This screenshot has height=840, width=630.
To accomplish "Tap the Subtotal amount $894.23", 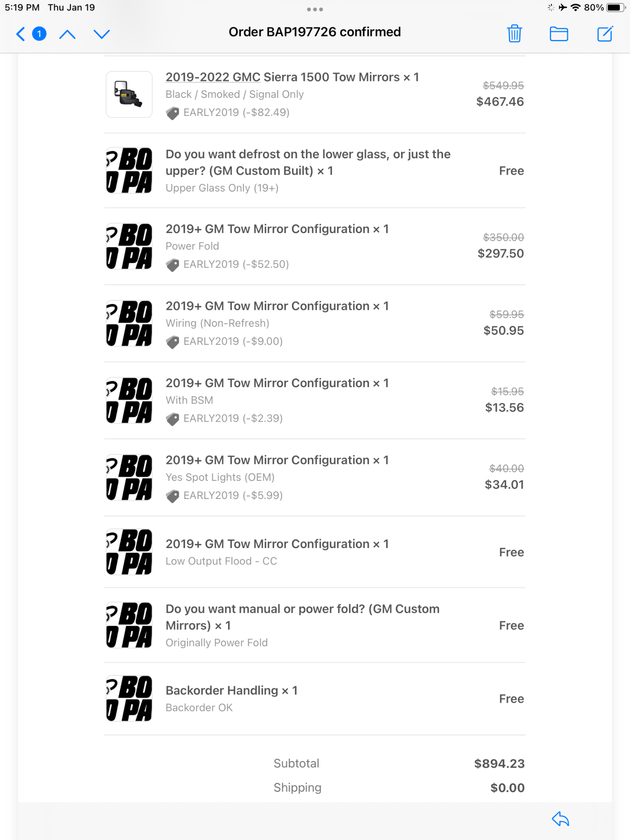I will pyautogui.click(x=499, y=764).
